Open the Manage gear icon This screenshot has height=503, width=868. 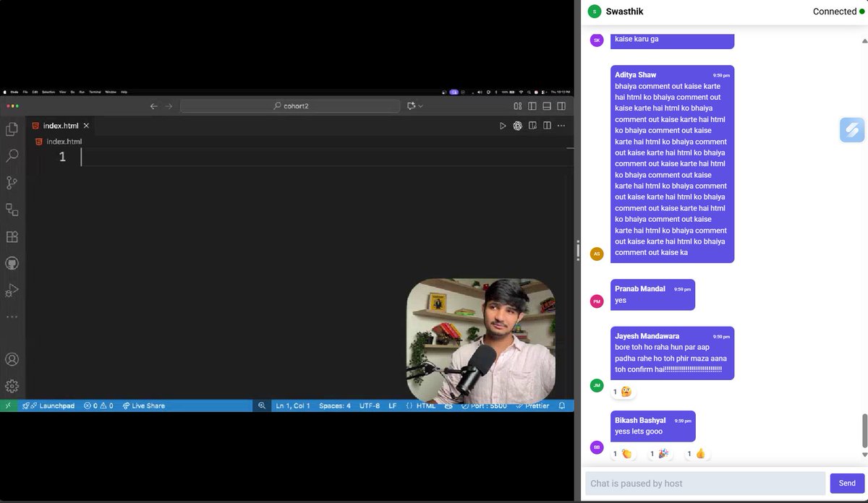click(12, 386)
